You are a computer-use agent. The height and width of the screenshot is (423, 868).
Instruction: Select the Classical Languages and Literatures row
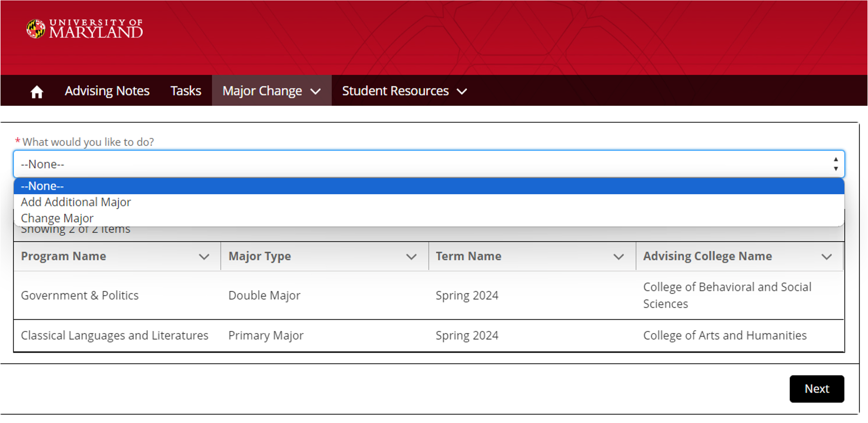click(x=115, y=336)
